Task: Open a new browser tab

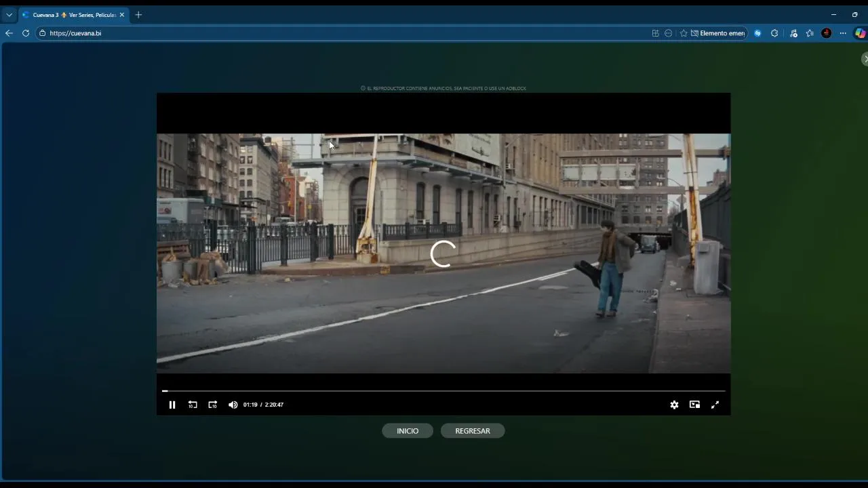Action: coord(138,15)
